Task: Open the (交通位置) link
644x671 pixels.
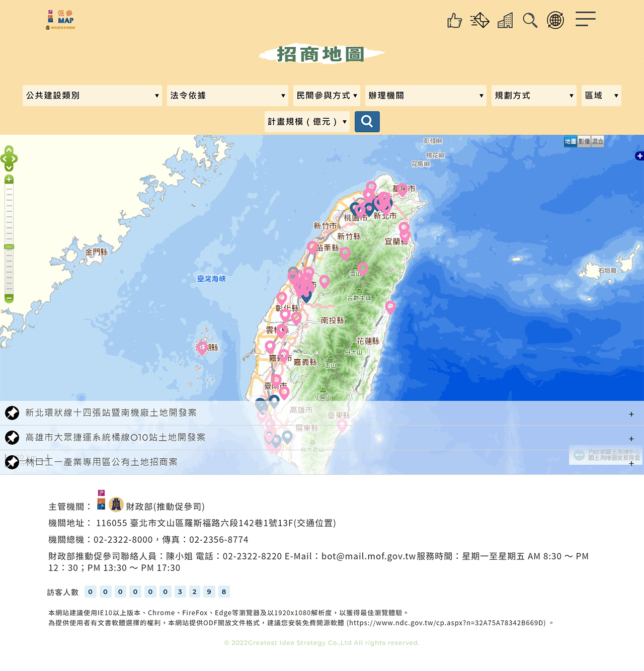Action: 314,524
